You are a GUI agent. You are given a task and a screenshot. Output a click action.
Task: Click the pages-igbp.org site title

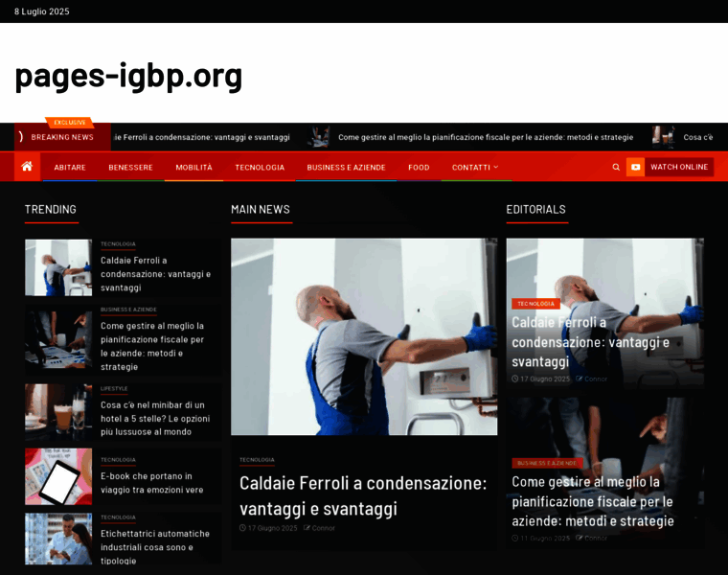[x=128, y=76]
